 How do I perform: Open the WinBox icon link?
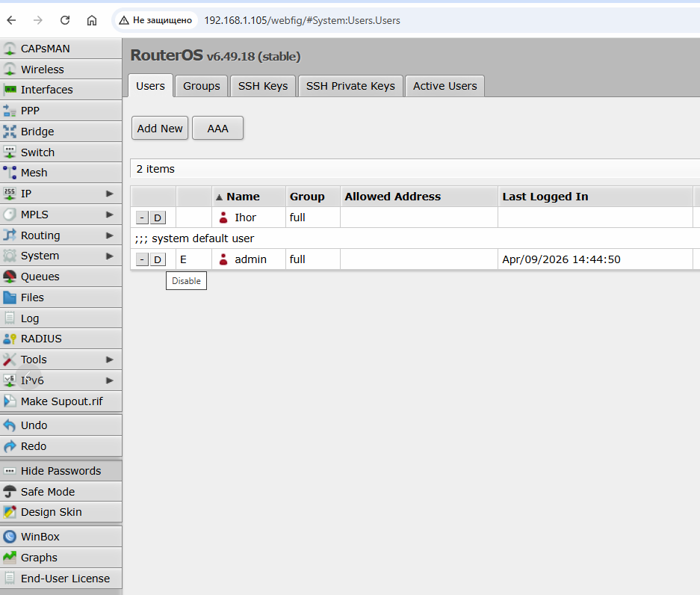pyautogui.click(x=10, y=537)
